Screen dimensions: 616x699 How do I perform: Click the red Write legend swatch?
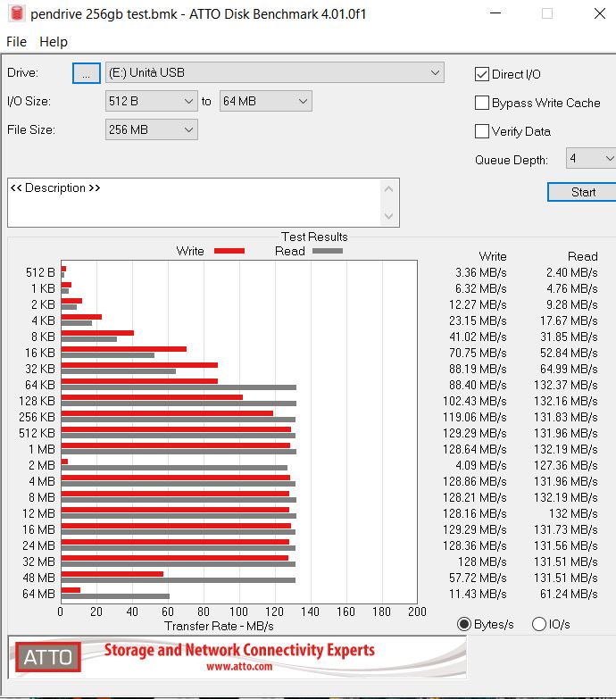point(229,251)
